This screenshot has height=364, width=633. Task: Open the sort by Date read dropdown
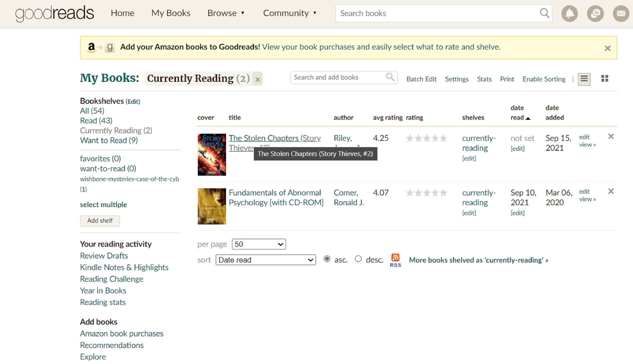coord(266,260)
